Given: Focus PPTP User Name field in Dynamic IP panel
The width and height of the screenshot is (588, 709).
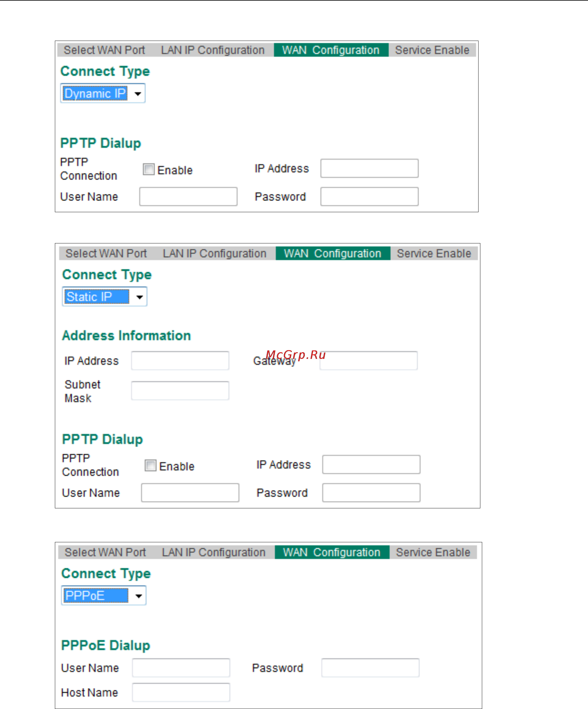Looking at the screenshot, I should 188,196.
